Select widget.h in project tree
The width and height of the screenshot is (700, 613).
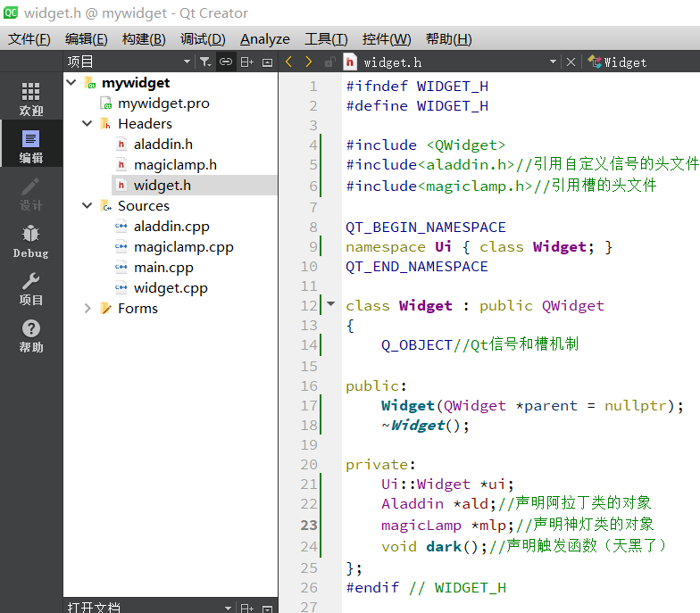coord(162,186)
